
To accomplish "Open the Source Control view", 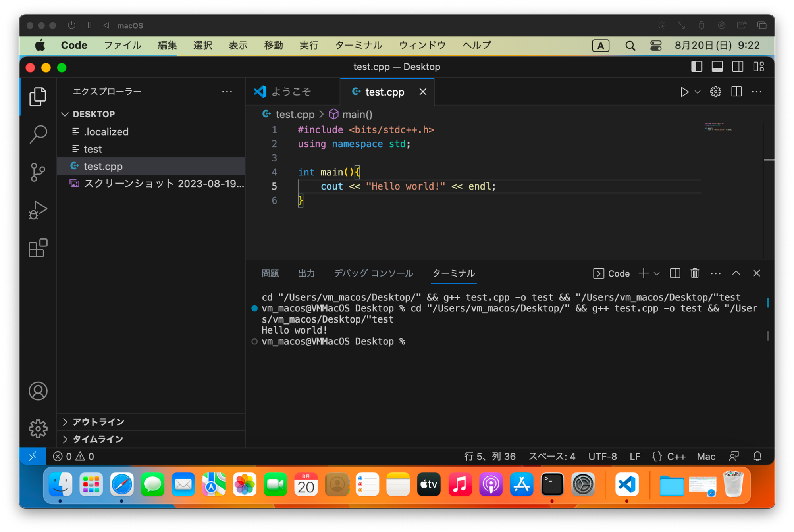I will 38,172.
